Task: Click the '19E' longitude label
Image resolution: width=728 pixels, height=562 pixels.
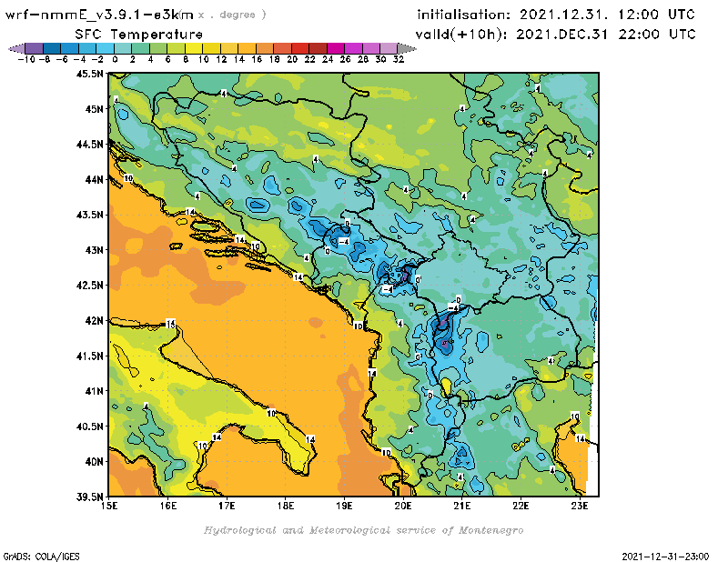Action: 345,506
